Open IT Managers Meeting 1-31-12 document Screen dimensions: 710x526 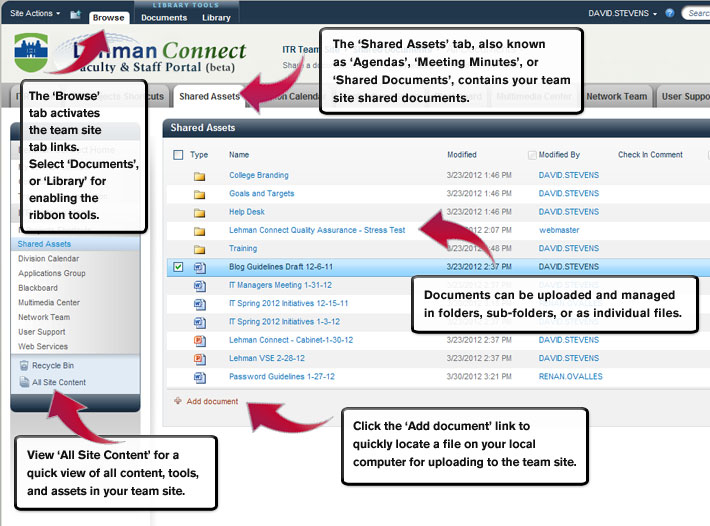pos(280,285)
